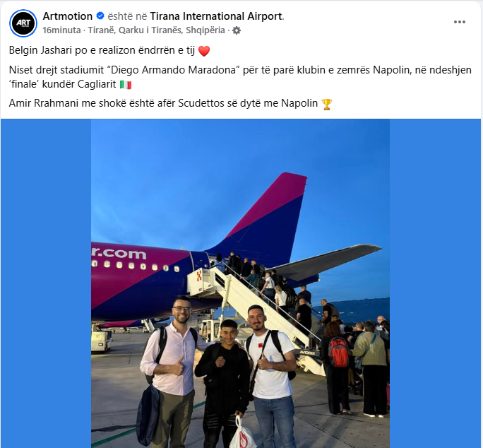Click the blue padding left of the photo
483x448 pixels.
pos(46,283)
